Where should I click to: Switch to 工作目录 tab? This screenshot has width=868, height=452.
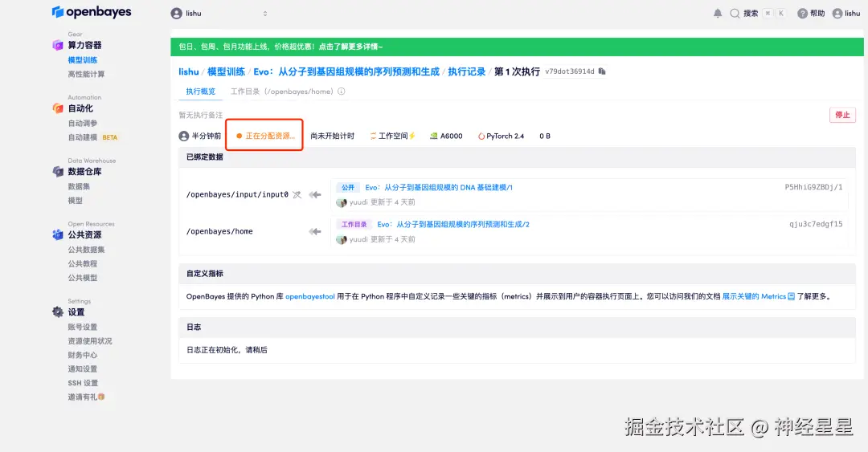pos(282,92)
